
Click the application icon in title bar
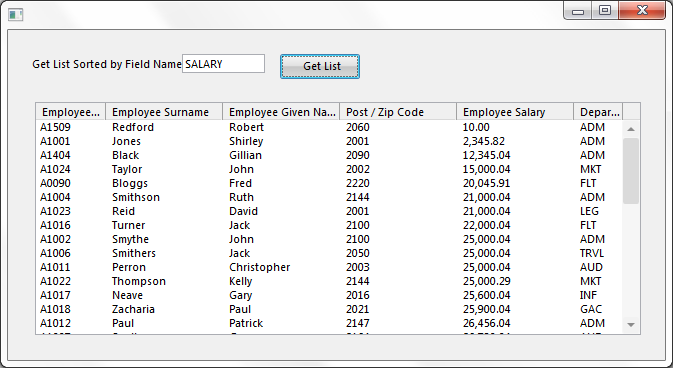(15, 15)
